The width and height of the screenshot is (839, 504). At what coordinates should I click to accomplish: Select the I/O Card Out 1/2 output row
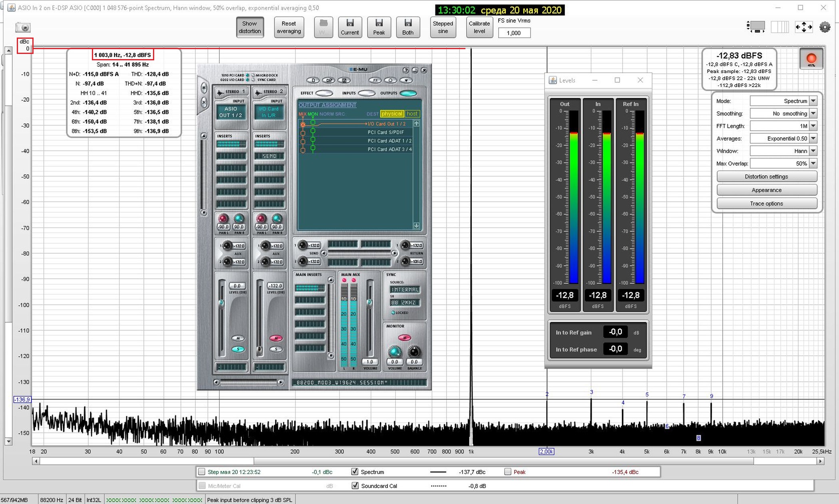(356, 124)
